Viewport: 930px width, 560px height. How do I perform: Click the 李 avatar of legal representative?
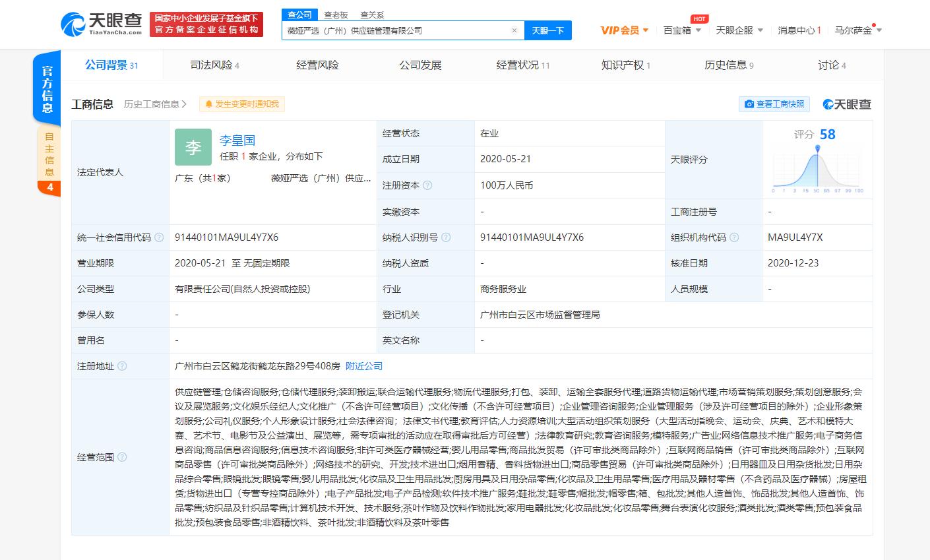[193, 147]
